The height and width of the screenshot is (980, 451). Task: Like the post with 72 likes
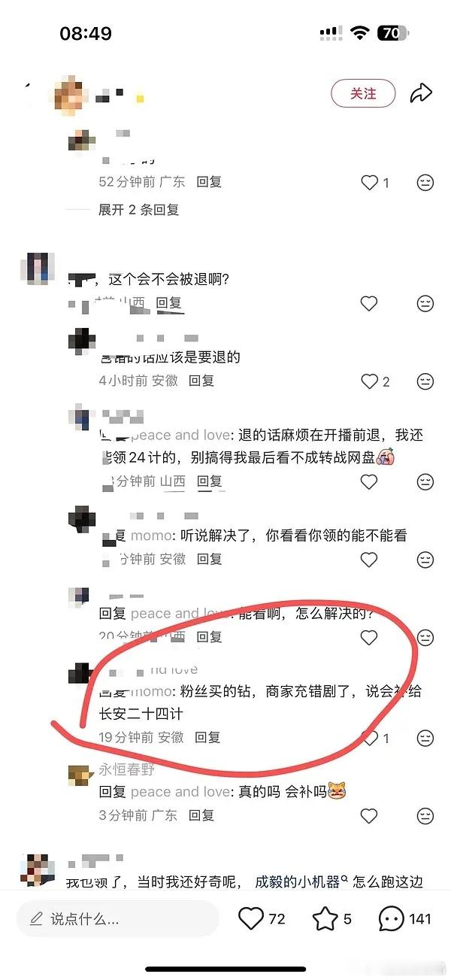pyautogui.click(x=251, y=918)
